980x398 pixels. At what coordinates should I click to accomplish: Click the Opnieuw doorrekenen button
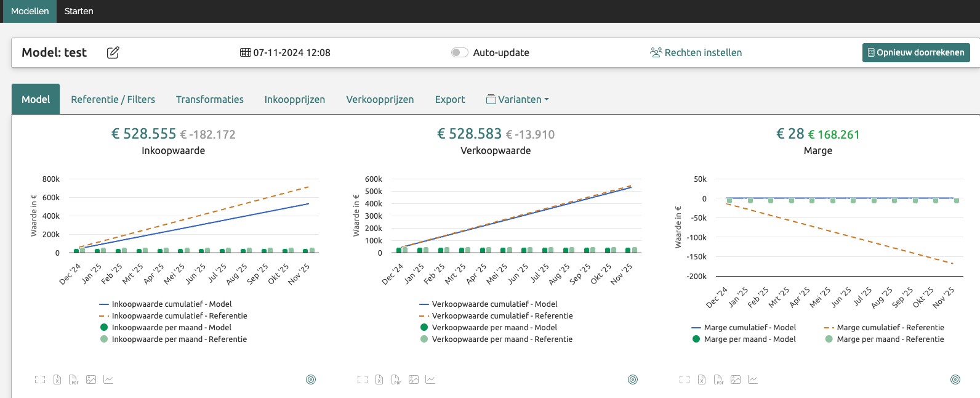[x=916, y=52]
